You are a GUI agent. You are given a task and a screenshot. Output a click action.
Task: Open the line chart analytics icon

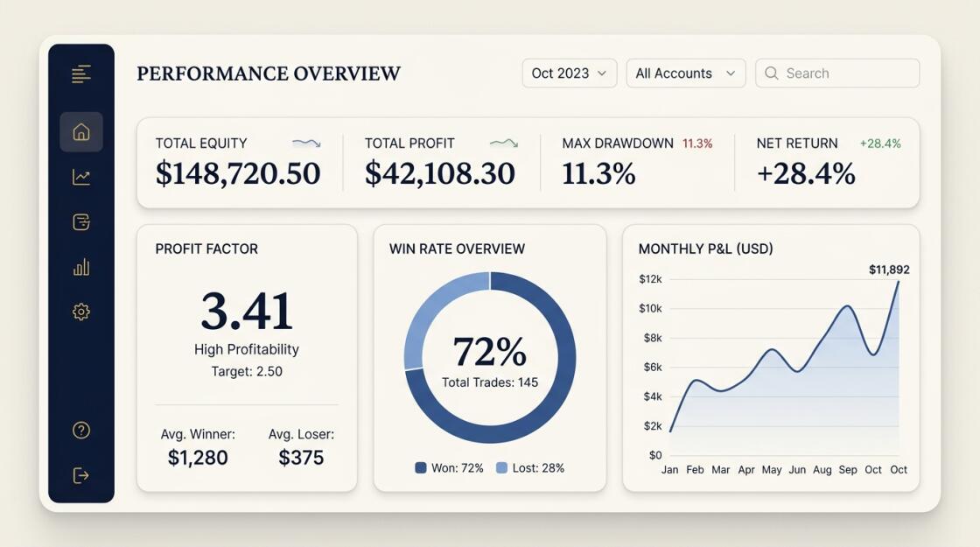(81, 177)
